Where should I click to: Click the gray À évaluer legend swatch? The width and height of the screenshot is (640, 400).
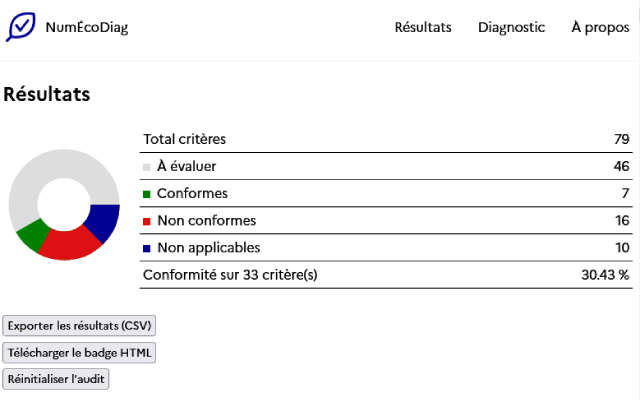[147, 167]
